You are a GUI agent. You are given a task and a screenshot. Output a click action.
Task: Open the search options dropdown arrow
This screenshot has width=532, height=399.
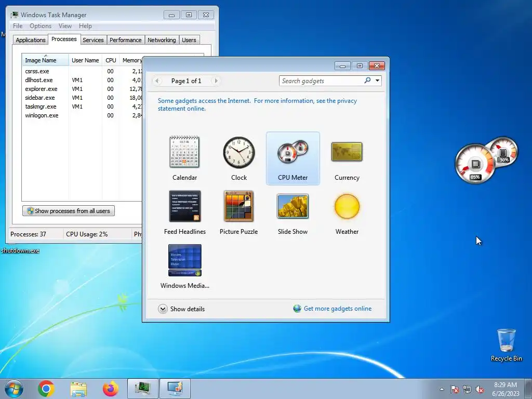[x=377, y=81]
